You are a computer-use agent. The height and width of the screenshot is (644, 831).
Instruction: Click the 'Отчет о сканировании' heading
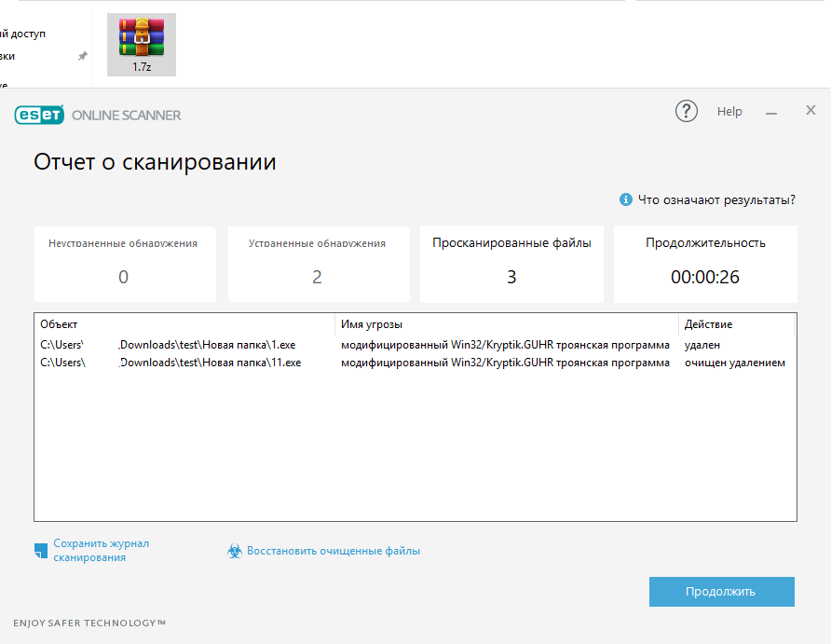click(155, 161)
